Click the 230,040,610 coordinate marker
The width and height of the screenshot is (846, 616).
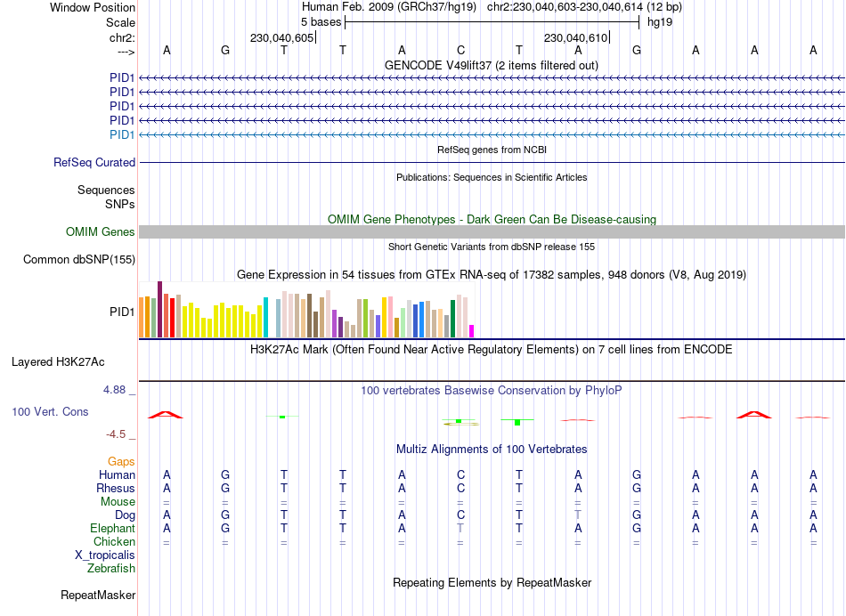575,37
